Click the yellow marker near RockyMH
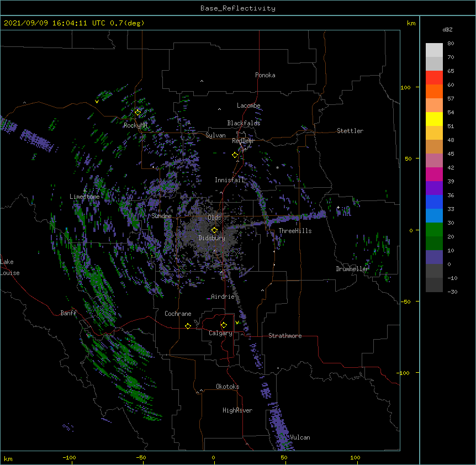This screenshot has height=465, width=476. tap(137, 112)
